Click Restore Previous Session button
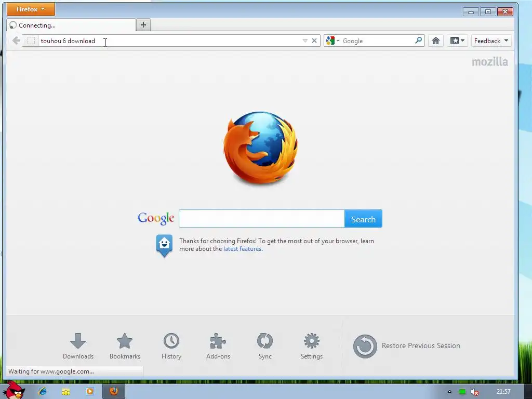 coord(406,346)
